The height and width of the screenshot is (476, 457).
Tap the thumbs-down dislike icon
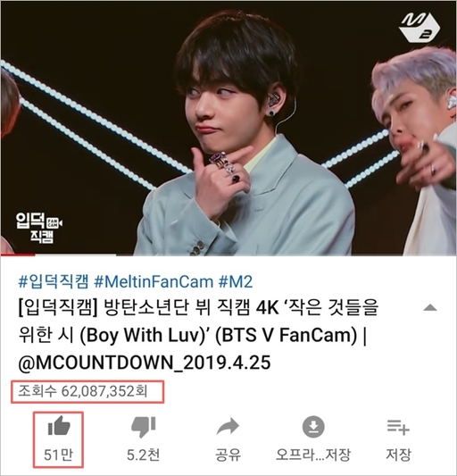pos(143,427)
